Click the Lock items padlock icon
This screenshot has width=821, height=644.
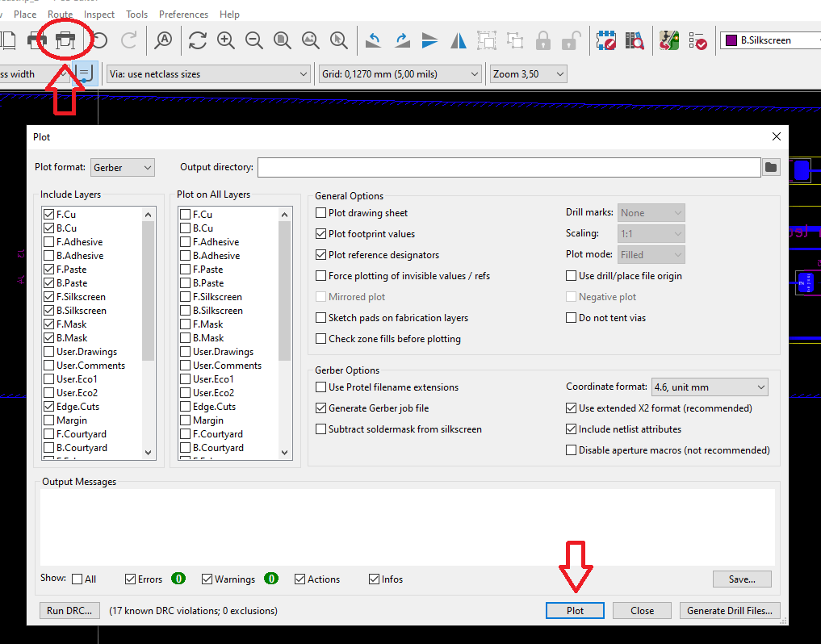pyautogui.click(x=543, y=40)
